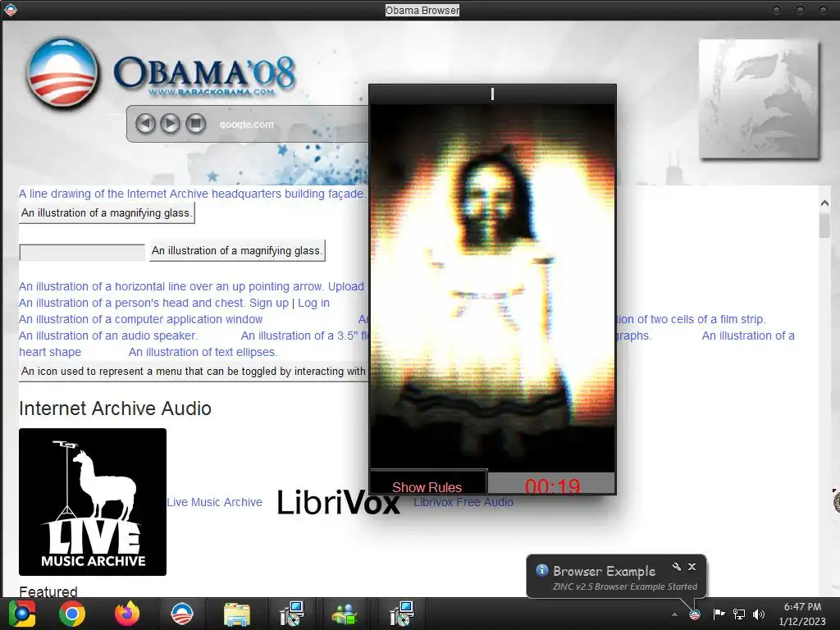Click the Internet Archive Audio heading
840x630 pixels.
(x=115, y=409)
